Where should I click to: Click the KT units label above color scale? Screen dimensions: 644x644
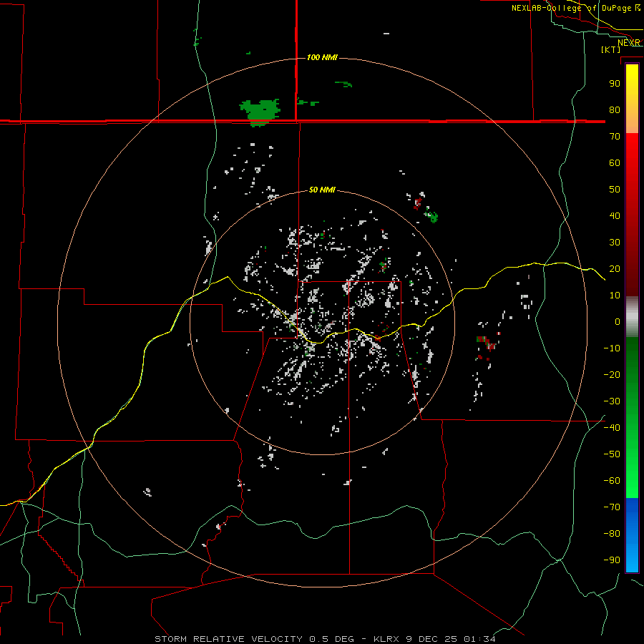(611, 49)
